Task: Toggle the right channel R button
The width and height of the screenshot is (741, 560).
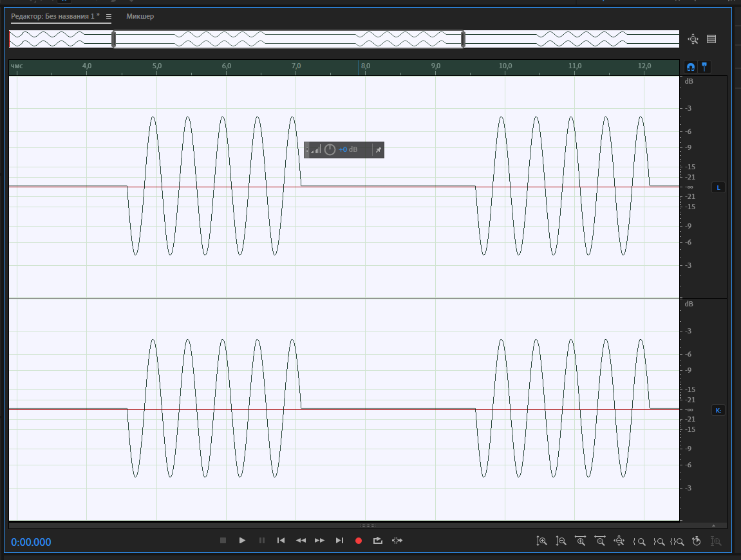Action: point(718,410)
